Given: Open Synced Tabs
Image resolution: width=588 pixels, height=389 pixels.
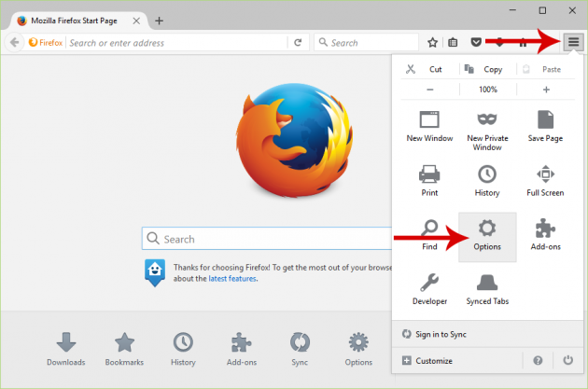Looking at the screenshot, I should click(x=487, y=289).
